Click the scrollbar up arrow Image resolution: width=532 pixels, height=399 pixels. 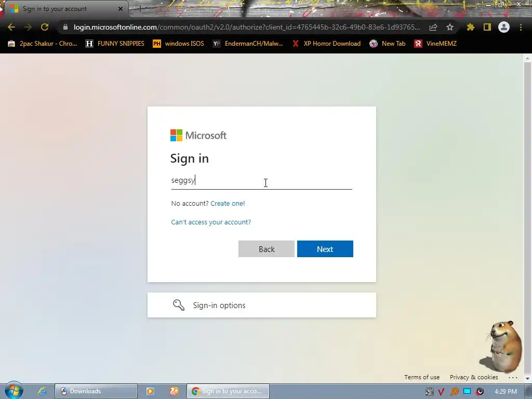[527, 58]
